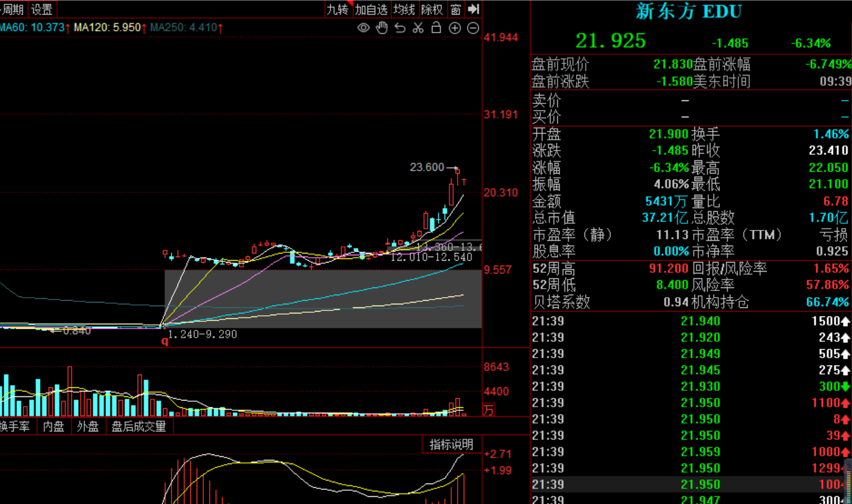Screen dimensions: 852x504
Task: Switch to the 换手率 tab
Action: click(x=15, y=427)
